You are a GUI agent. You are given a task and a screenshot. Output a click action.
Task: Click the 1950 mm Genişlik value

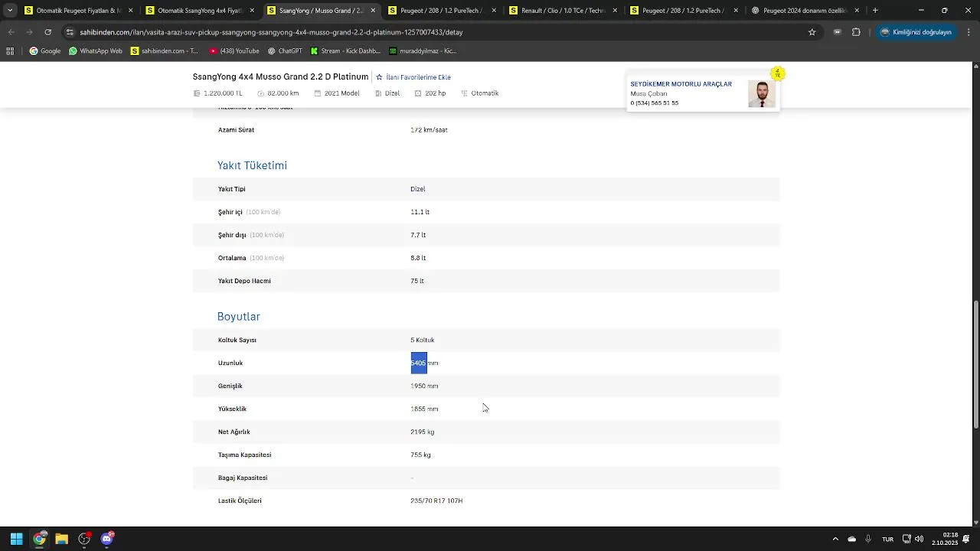(x=424, y=386)
